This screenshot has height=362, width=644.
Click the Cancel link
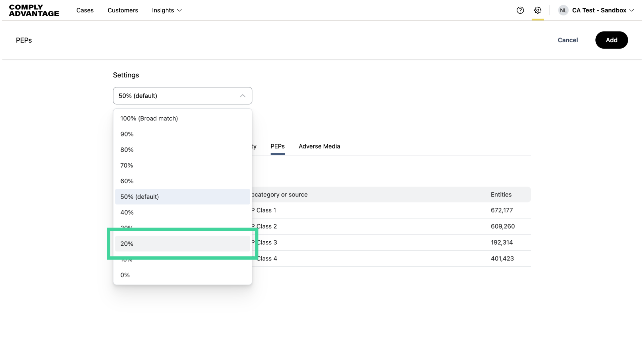point(568,40)
